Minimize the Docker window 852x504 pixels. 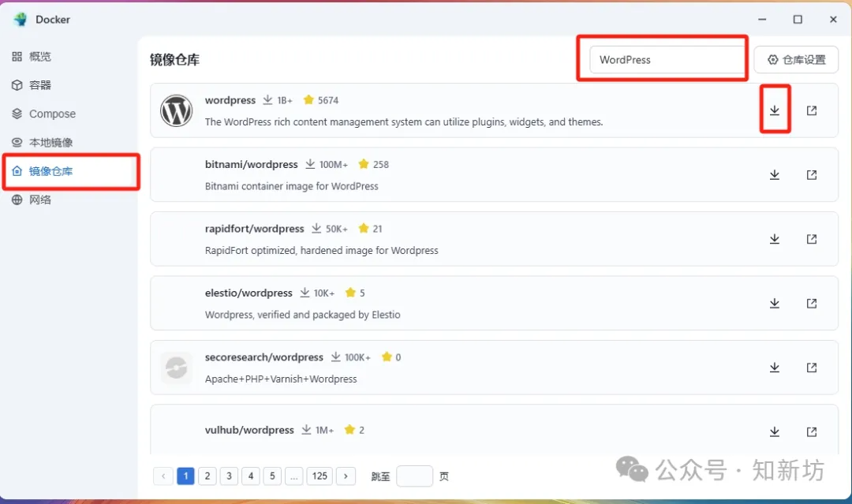pyautogui.click(x=762, y=20)
